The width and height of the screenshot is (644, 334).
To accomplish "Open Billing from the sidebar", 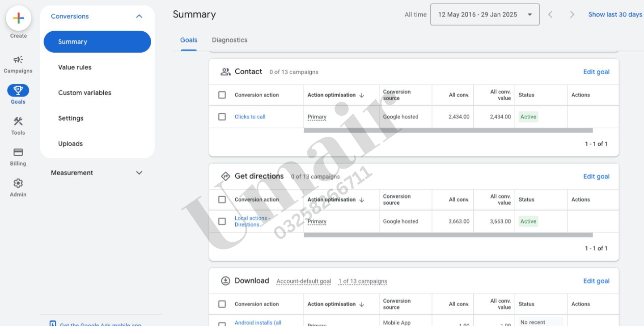I will [18, 156].
